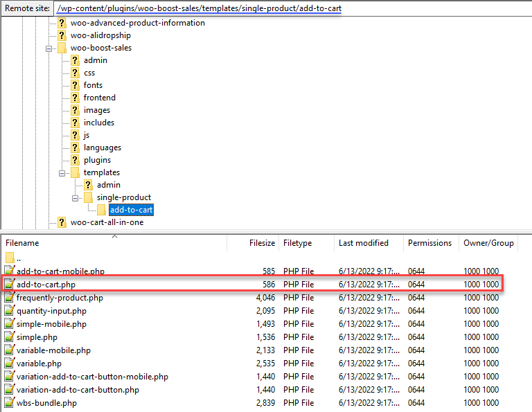
Task: Select file simple-mobile.php
Action: point(51,324)
